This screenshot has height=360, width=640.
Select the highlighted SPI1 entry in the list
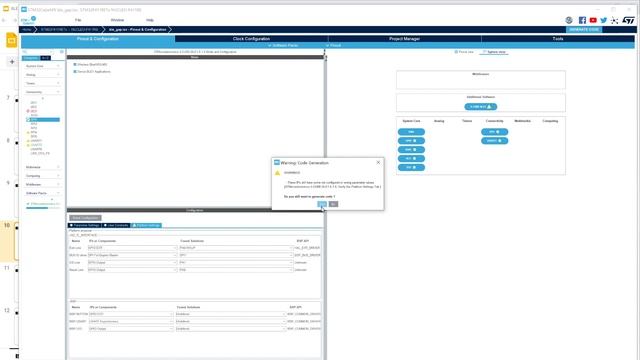42,120
